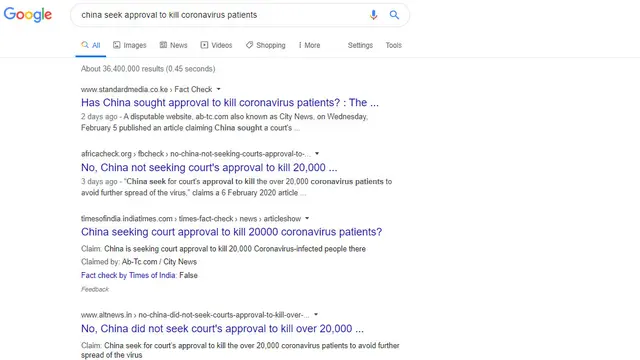Open the Images results tab
Image resolution: width=640 pixels, height=360 pixels.
click(x=129, y=45)
